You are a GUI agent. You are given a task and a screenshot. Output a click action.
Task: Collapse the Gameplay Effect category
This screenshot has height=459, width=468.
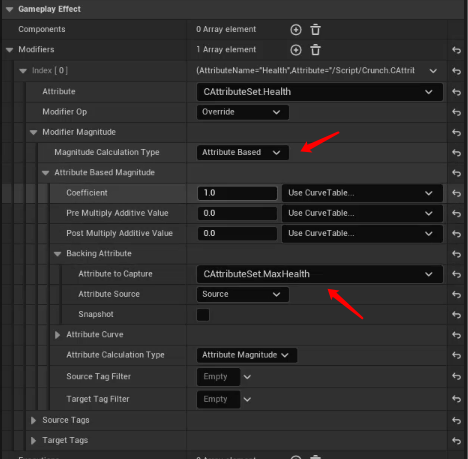pos(9,9)
